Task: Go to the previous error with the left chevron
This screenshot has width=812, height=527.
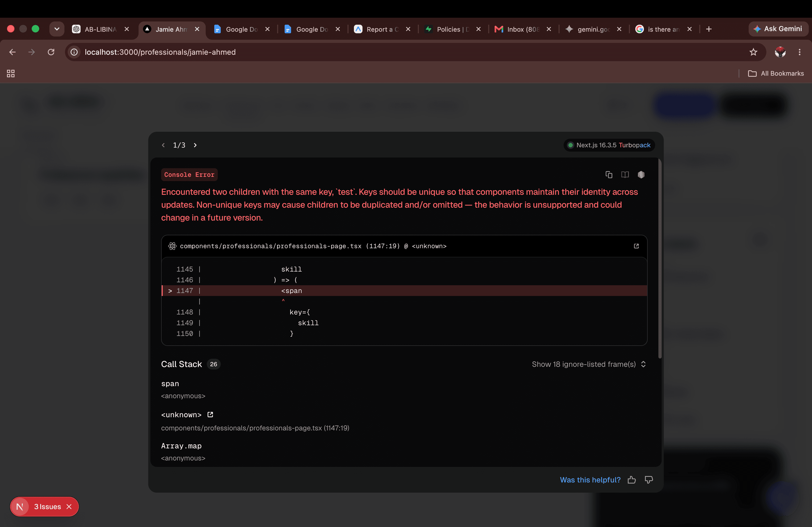Action: point(164,145)
